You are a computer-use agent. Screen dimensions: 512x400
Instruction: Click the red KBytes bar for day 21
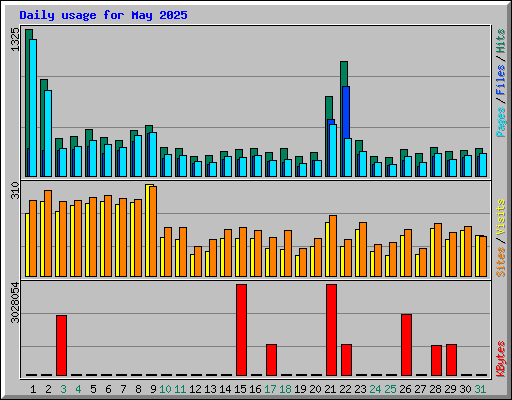(332, 330)
